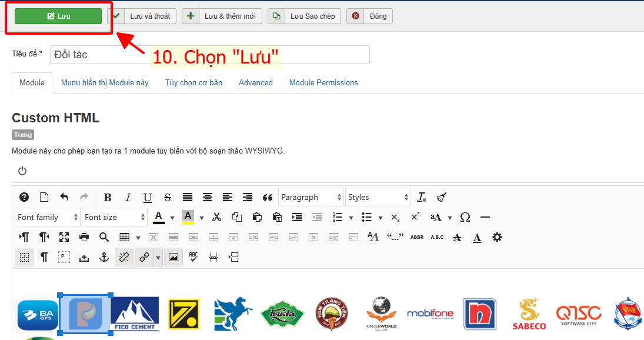
Task: Expand text color picker arrow
Action: 172,218
